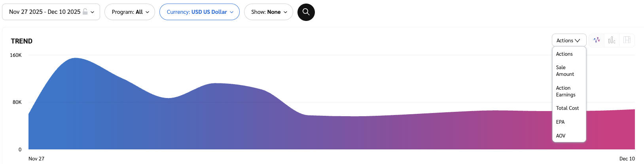Screen dimensions: 644x164
Task: Expand the Currency USD dropdown
Action: pos(199,12)
